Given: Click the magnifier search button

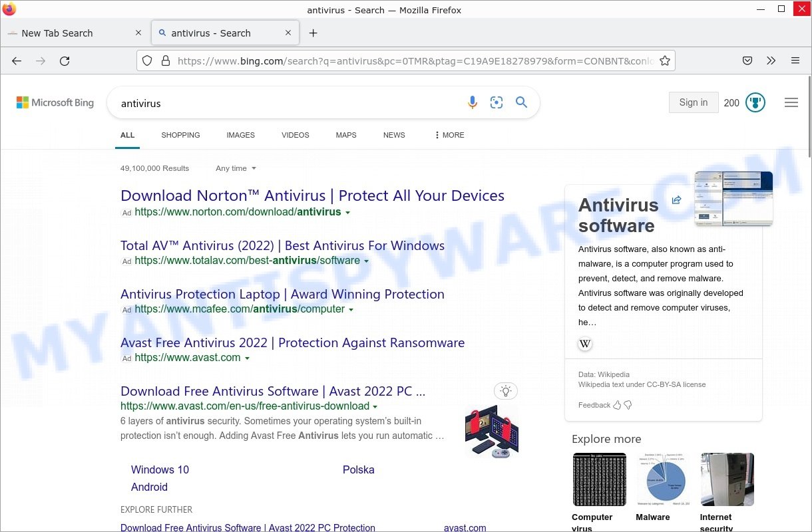Looking at the screenshot, I should (521, 102).
